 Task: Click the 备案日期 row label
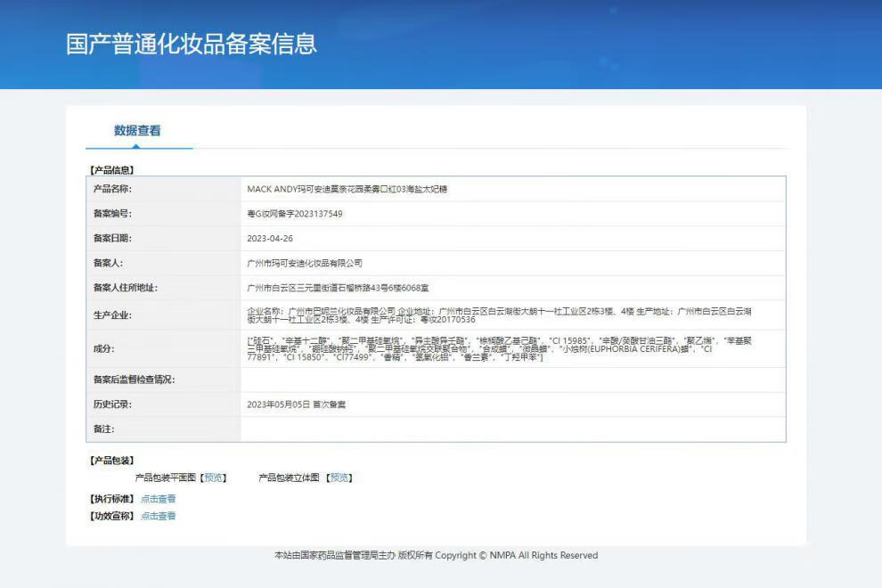(112, 239)
